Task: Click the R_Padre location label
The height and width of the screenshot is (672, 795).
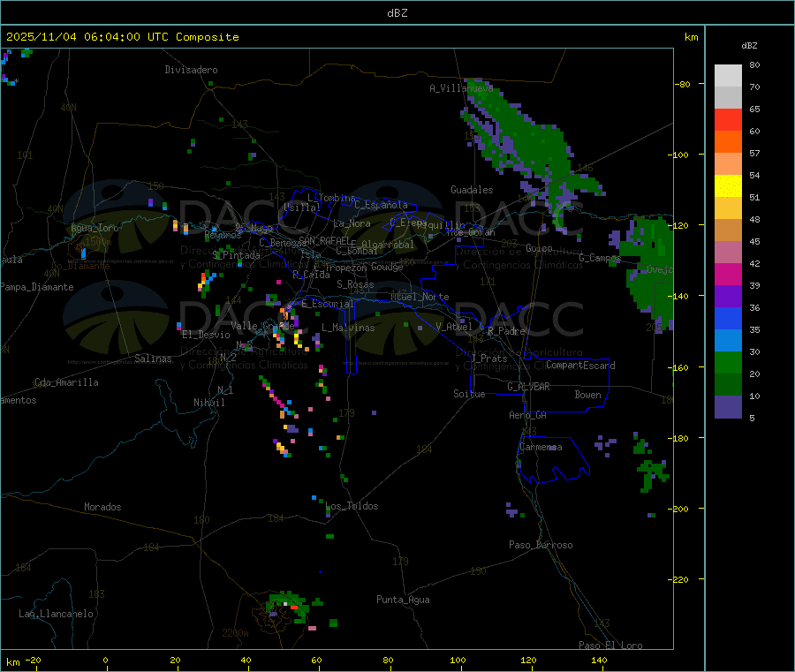Action: point(506,331)
